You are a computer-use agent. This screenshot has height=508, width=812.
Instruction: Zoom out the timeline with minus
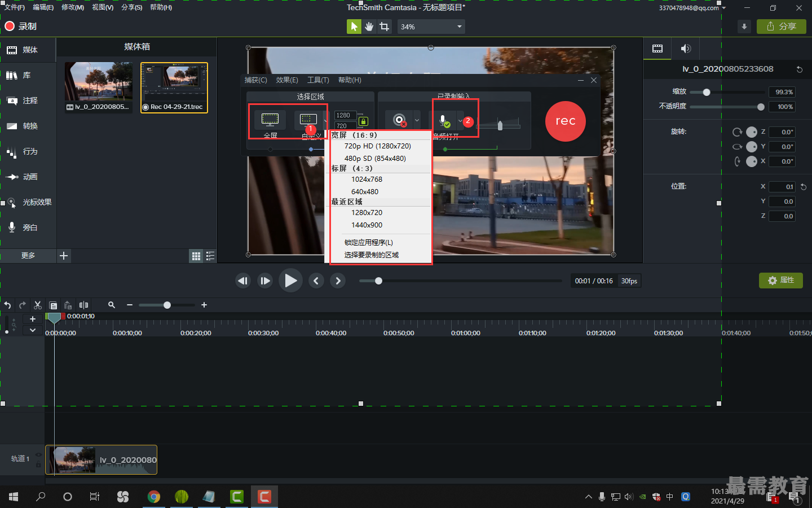130,305
